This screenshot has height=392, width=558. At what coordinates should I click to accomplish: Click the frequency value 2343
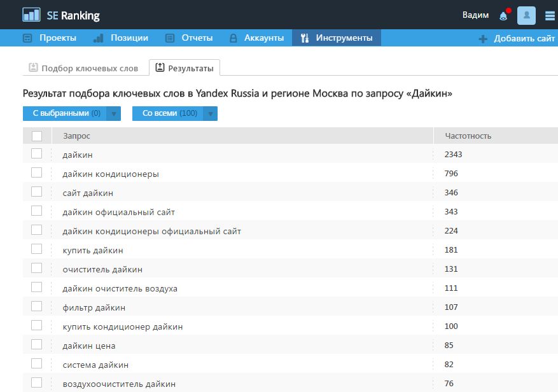454,155
